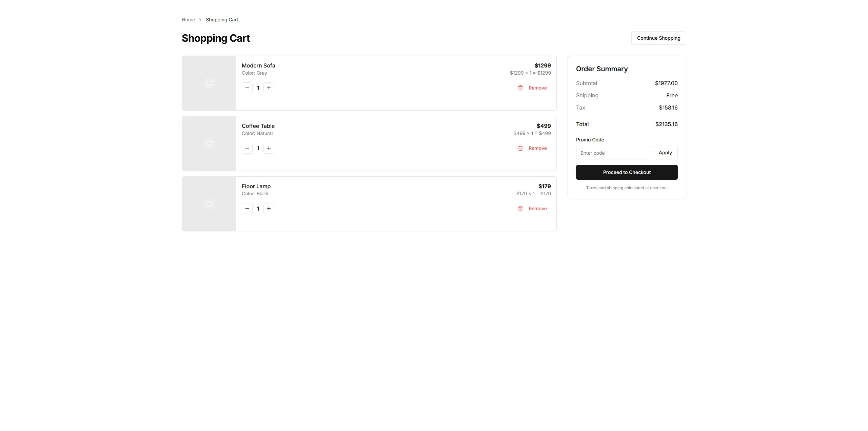Click the $179 × 1 = $179 line
Screen dimensions: 868x431
pos(533,194)
